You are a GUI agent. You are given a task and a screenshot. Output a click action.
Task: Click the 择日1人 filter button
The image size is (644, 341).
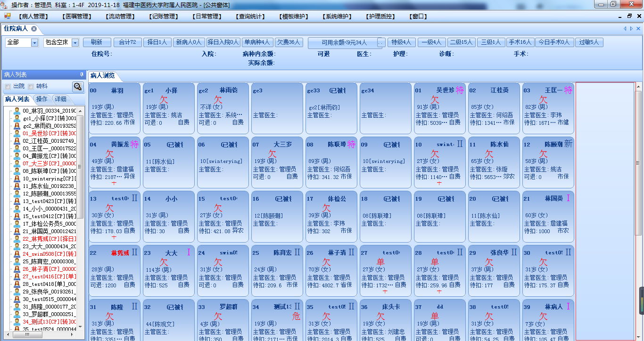(157, 42)
